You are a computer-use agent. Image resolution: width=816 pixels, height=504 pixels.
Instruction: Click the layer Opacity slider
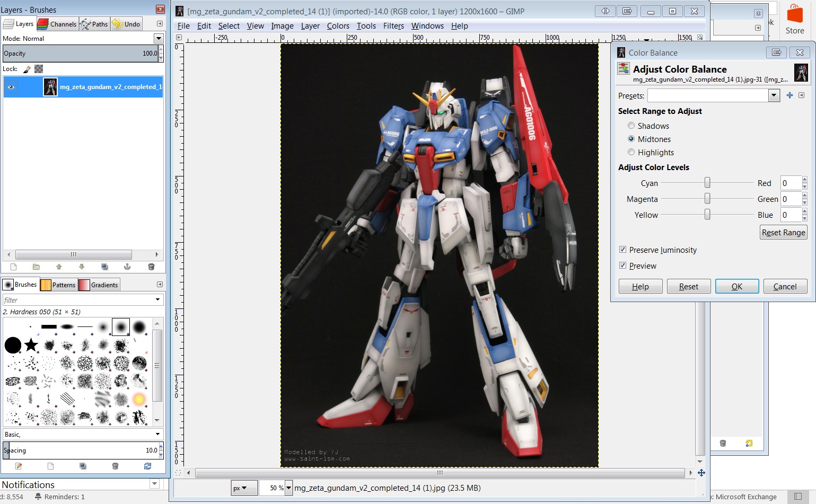81,54
